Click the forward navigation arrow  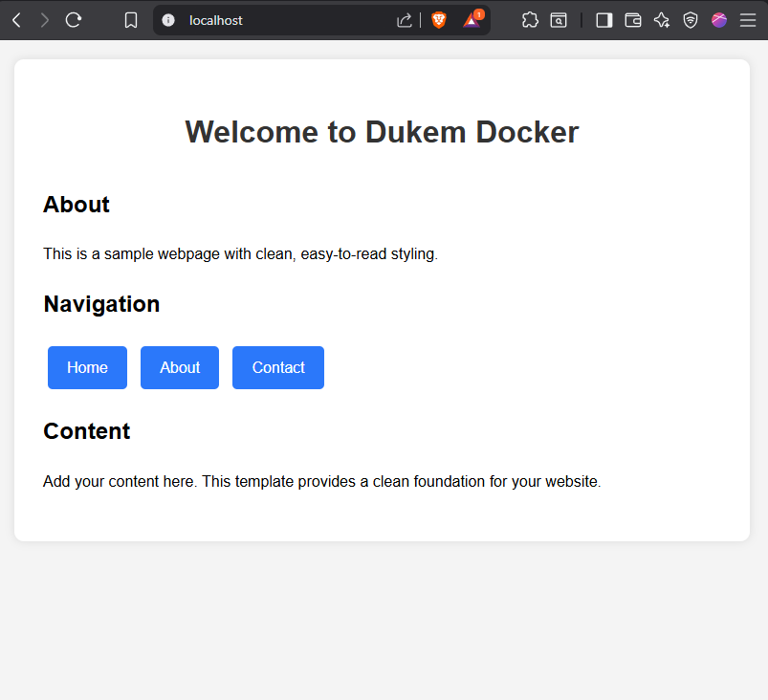[44, 19]
